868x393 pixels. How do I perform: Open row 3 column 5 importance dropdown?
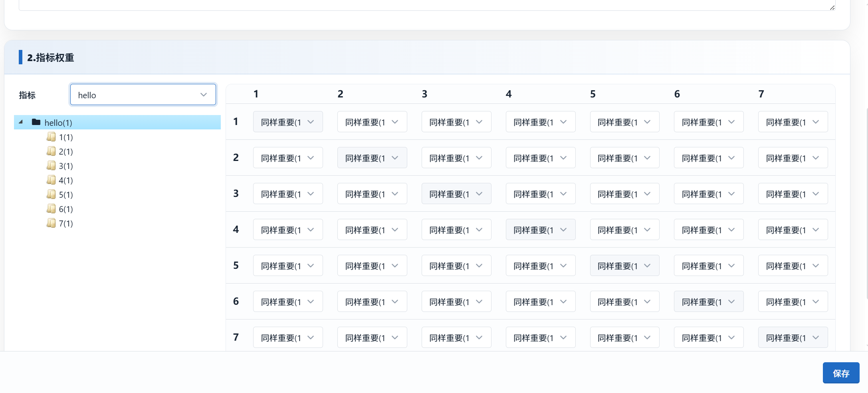pyautogui.click(x=624, y=194)
